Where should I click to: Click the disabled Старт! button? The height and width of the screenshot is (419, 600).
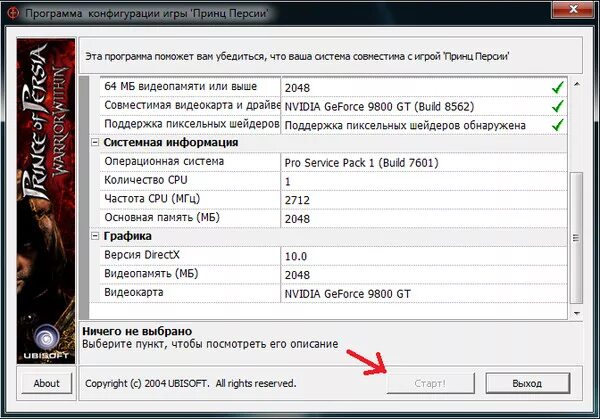pos(430,383)
